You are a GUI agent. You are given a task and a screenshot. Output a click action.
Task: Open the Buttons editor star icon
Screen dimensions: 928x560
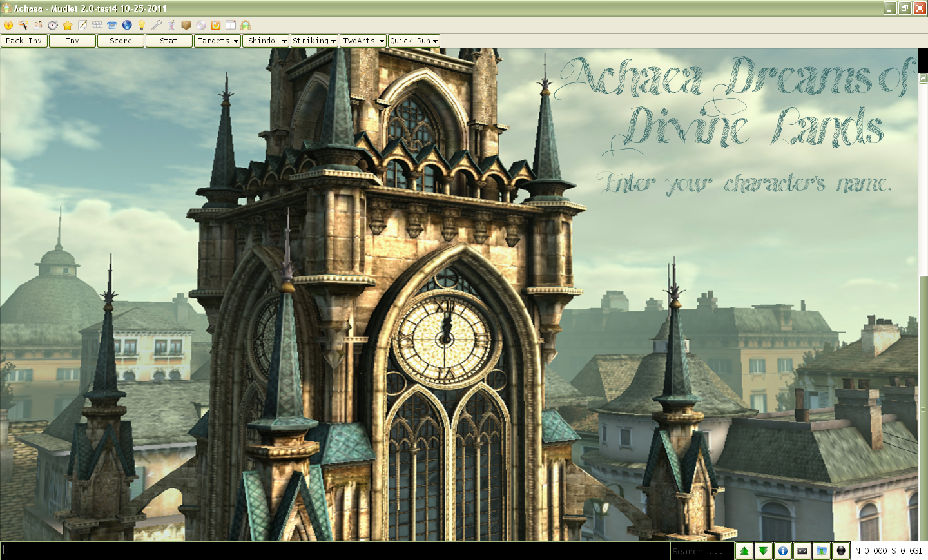click(x=68, y=25)
